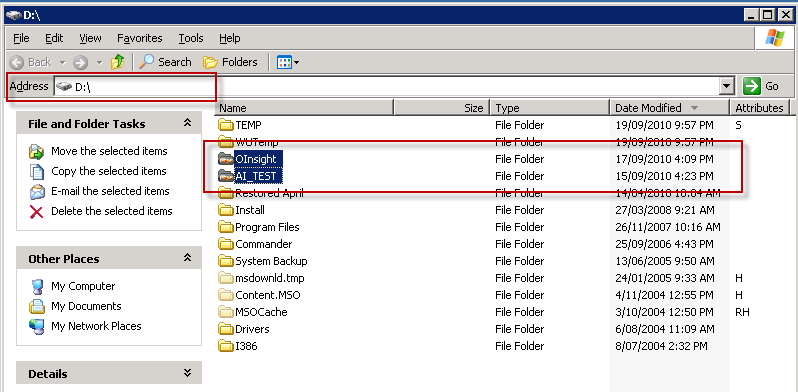Open Search from the toolbar
The image size is (798, 392).
[x=165, y=62]
